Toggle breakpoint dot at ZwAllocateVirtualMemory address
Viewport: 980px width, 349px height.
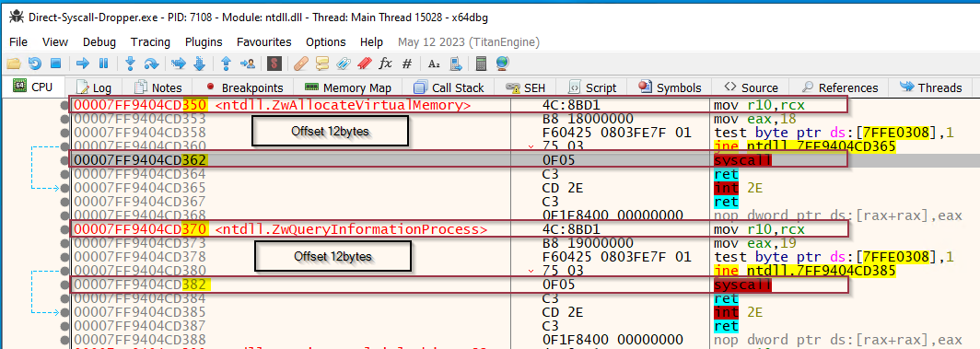(64, 105)
